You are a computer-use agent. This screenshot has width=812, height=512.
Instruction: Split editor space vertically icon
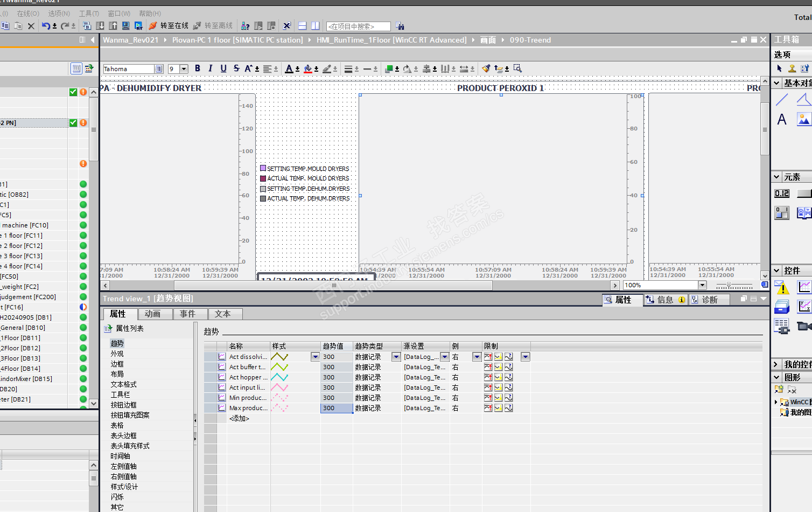(316, 26)
